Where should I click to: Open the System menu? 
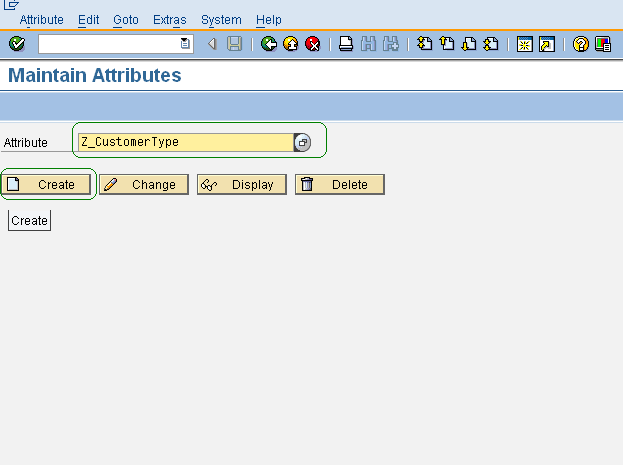(221, 20)
